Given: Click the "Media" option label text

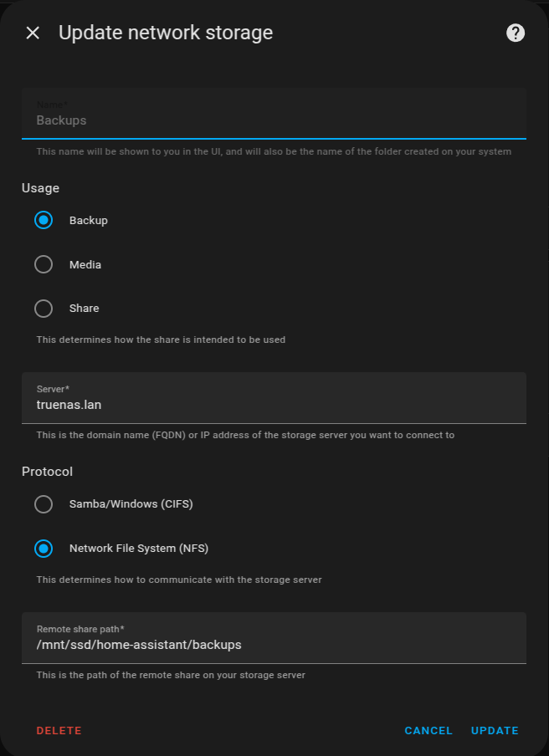Looking at the screenshot, I should (85, 265).
